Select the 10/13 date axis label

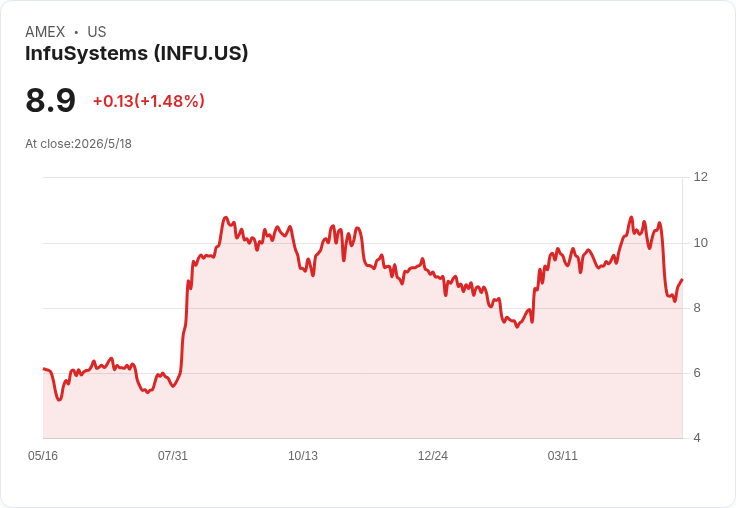(x=303, y=455)
